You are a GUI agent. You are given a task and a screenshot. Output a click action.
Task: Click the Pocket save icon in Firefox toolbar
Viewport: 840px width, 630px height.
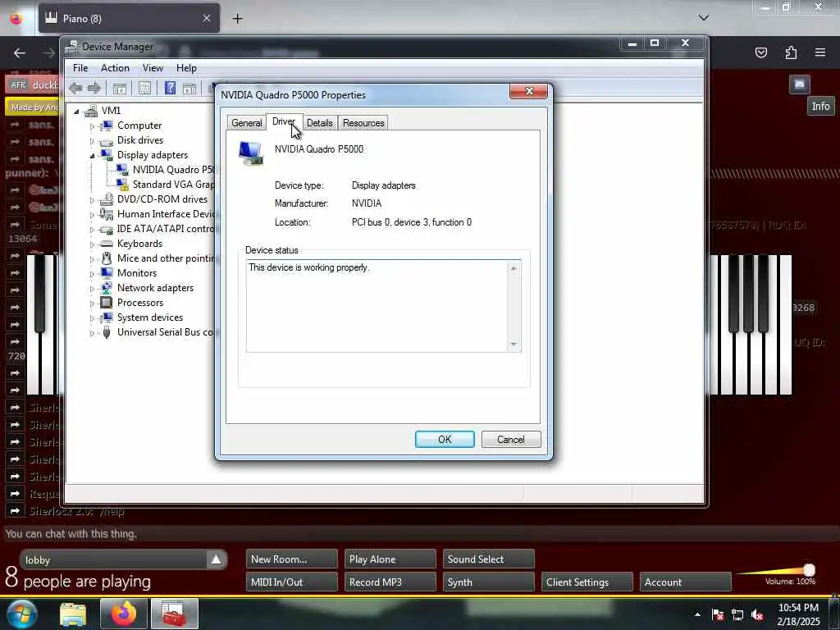(761, 52)
